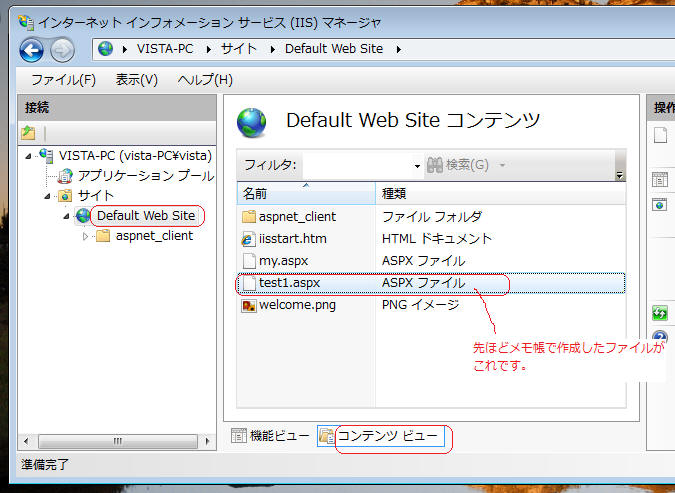The height and width of the screenshot is (493, 675).
Task: Collapse the VISTA-PC tree node
Action: click(x=28, y=156)
